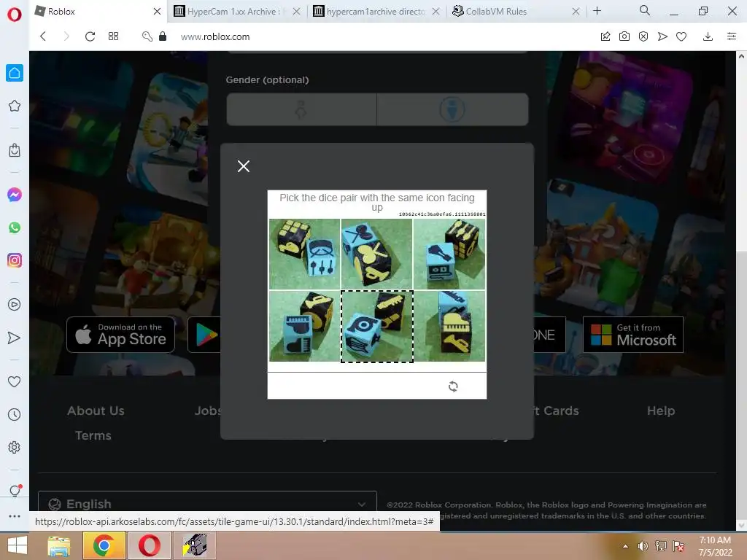Click the volume speaker tray icon
Image resolution: width=747 pixels, height=560 pixels.
pyautogui.click(x=643, y=546)
